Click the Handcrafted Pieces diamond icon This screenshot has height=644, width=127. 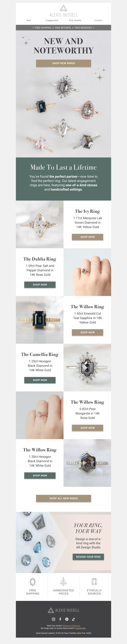(63, 581)
